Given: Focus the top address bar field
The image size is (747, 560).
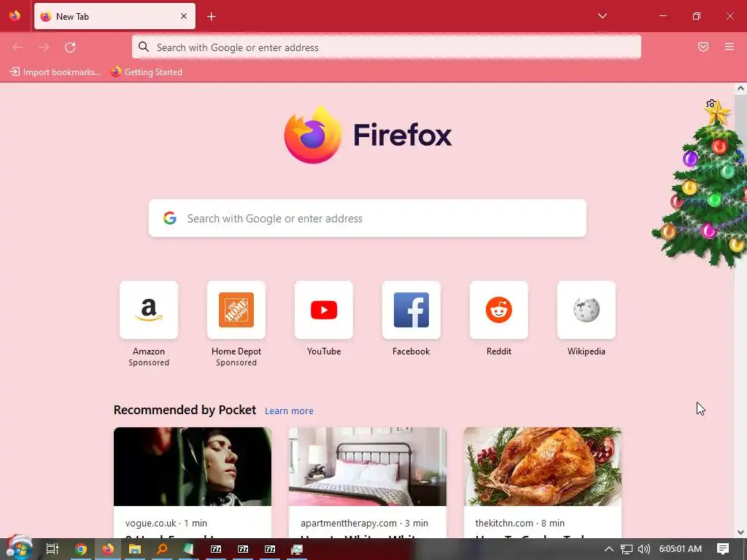Looking at the screenshot, I should tap(387, 47).
